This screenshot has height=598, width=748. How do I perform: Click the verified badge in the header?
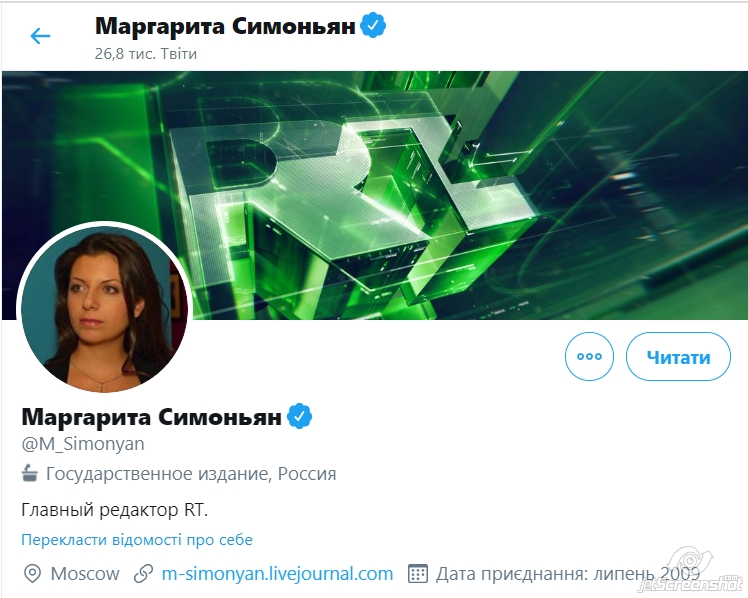[373, 26]
